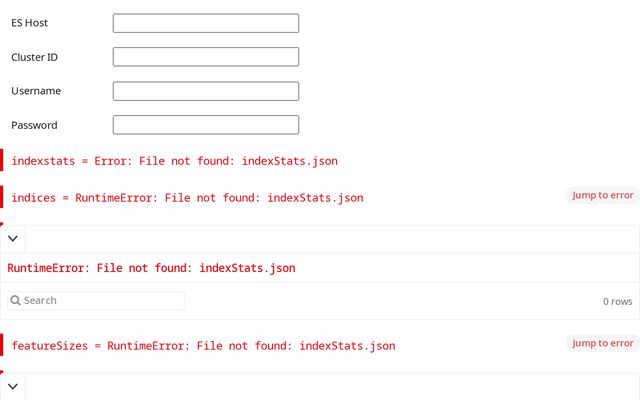Select the featureSizes error line
640x400 pixels.
point(203,346)
